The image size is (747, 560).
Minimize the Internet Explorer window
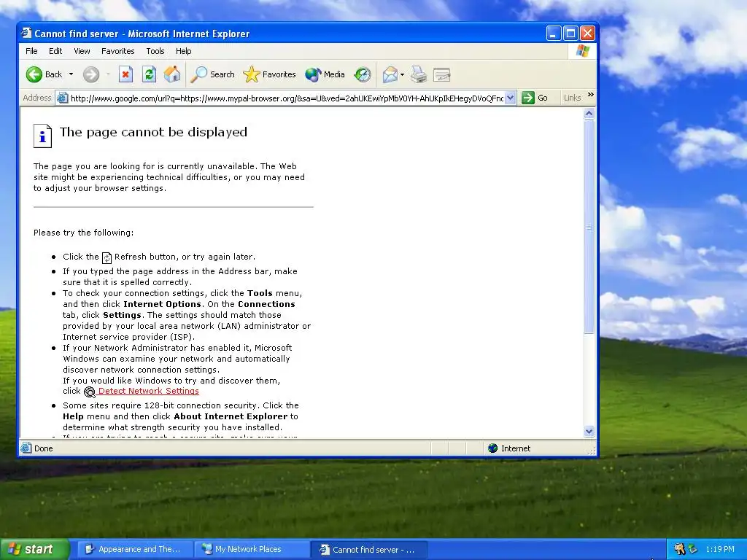553,34
